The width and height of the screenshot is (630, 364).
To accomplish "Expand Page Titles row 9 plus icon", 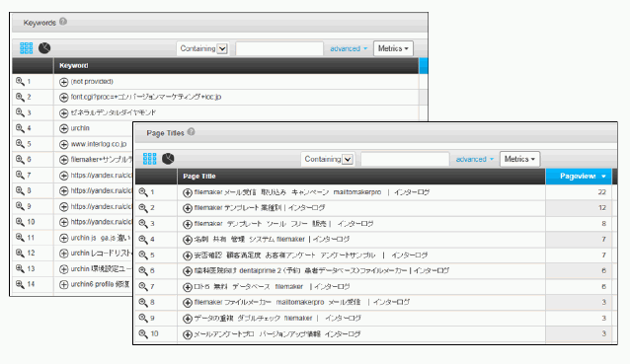I will coord(188,319).
